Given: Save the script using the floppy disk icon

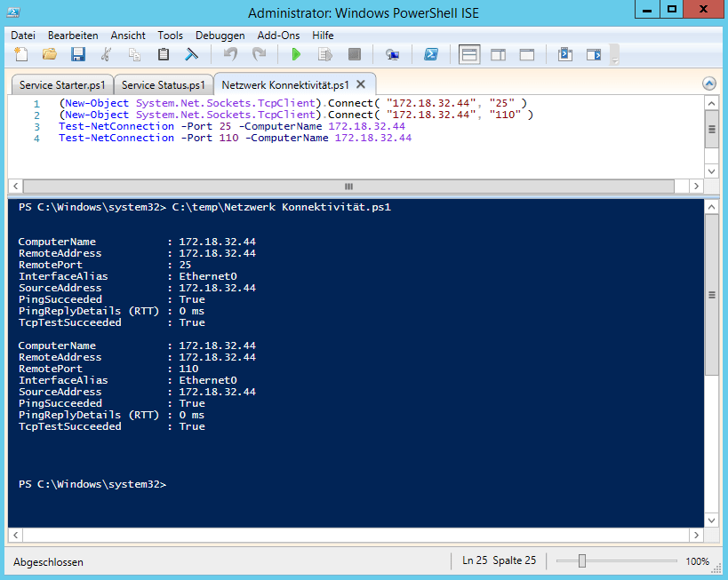Looking at the screenshot, I should point(77,55).
